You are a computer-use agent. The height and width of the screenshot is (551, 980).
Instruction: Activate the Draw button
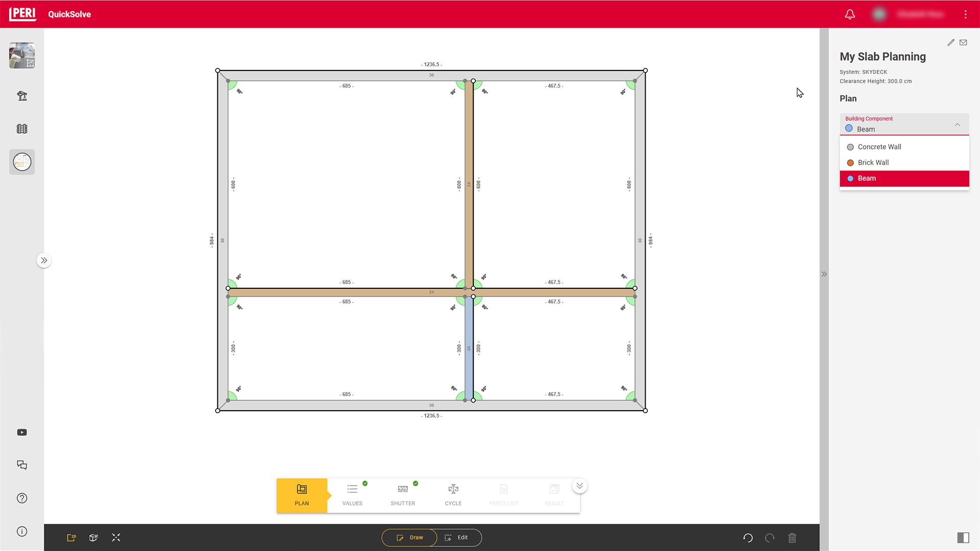point(409,537)
